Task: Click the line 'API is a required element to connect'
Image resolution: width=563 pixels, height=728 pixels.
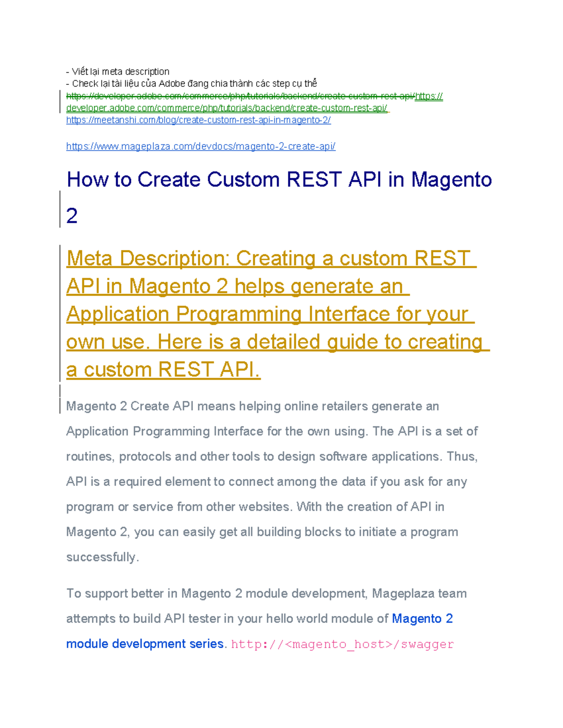Action: (x=266, y=481)
